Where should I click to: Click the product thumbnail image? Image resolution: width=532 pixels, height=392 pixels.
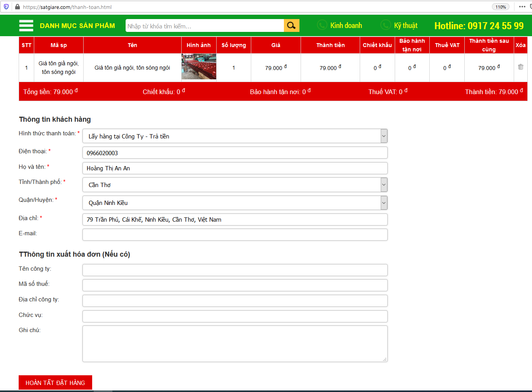tap(199, 67)
